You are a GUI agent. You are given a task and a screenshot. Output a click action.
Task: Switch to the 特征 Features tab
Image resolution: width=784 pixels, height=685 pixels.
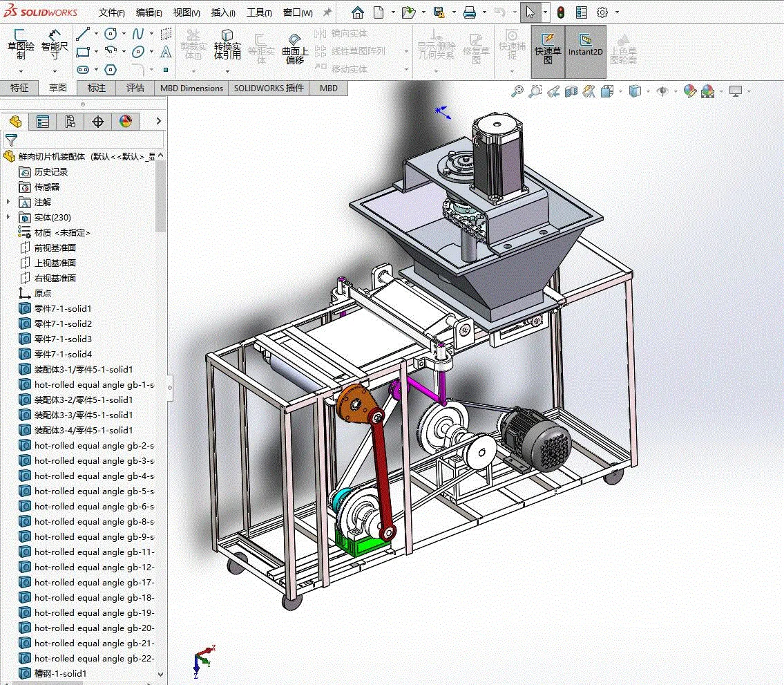tap(19, 88)
